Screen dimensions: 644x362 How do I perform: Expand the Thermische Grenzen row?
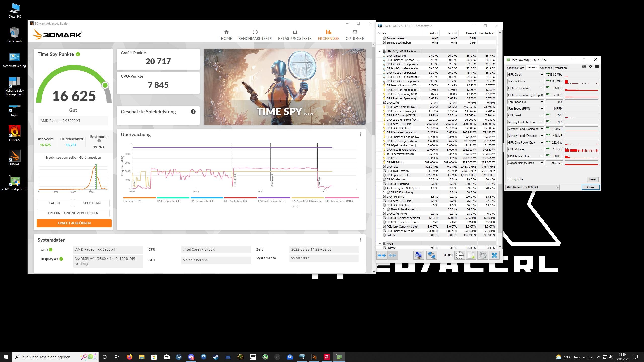pyautogui.click(x=384, y=209)
